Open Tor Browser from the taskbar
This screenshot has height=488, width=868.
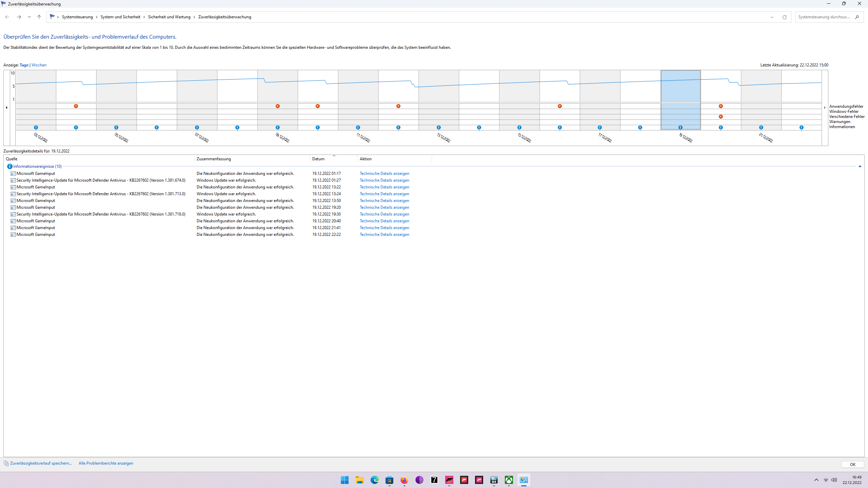419,480
